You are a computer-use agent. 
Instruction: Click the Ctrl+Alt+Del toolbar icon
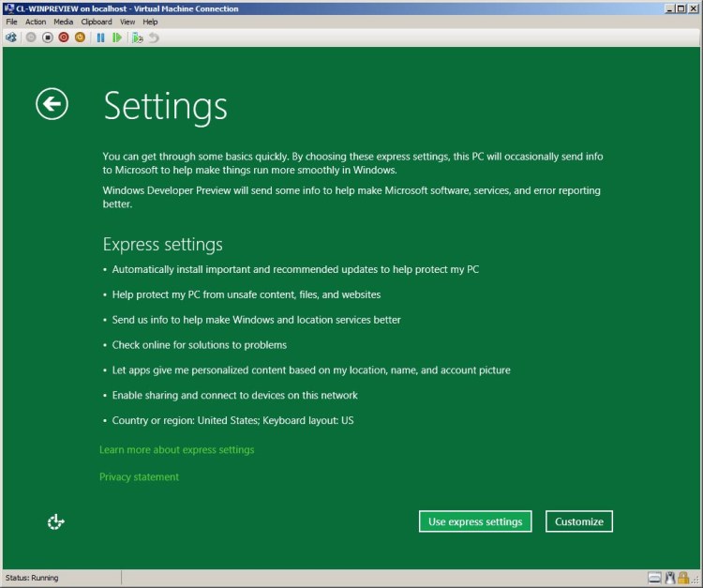tap(11, 38)
